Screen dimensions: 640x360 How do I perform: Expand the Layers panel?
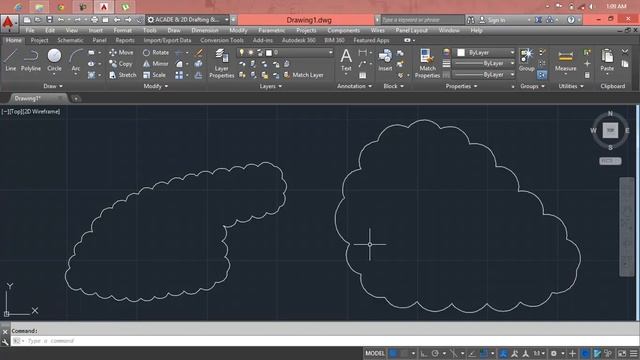coord(271,86)
